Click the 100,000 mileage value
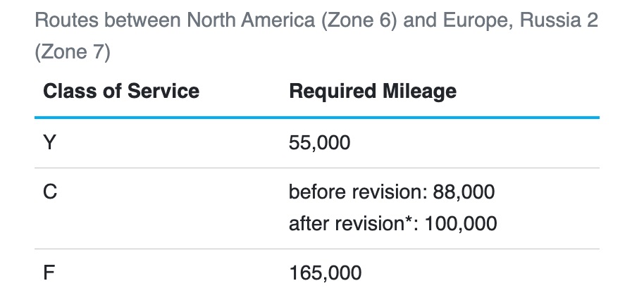The image size is (644, 300). point(464,224)
